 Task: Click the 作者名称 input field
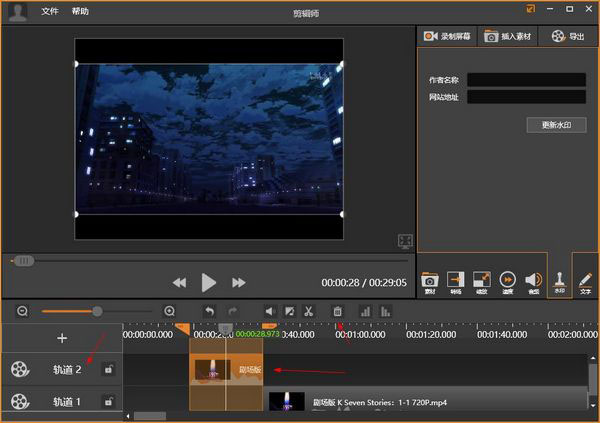pyautogui.click(x=526, y=79)
